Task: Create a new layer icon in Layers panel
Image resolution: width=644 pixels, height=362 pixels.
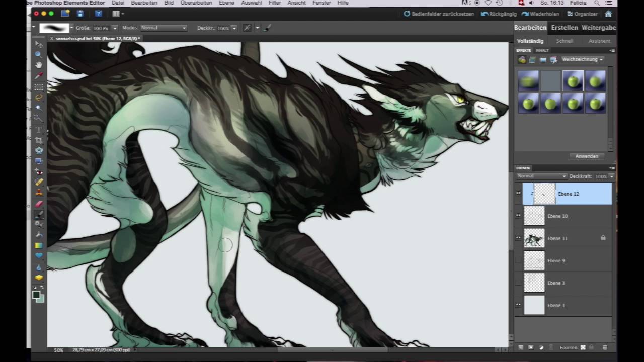Action: 521,347
